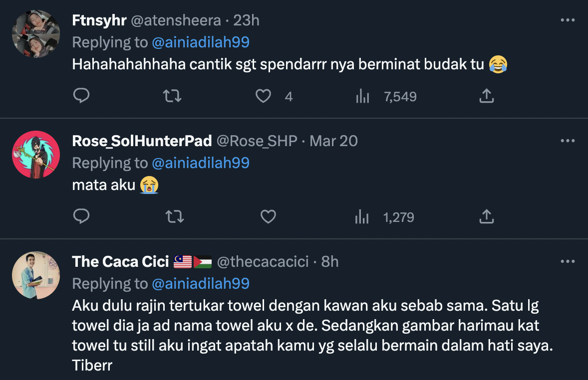Viewport: 588px width, 380px height.
Task: Open Rose_SolHunterPad's avatar
Action: (36, 155)
